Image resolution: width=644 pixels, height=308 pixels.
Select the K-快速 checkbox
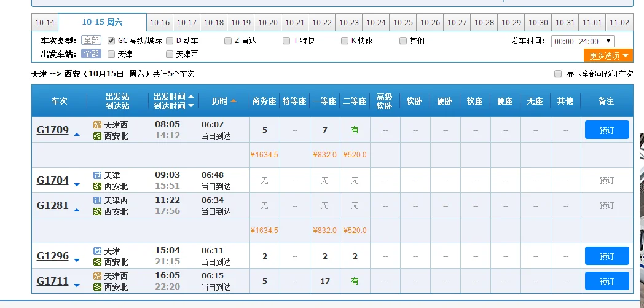[345, 41]
